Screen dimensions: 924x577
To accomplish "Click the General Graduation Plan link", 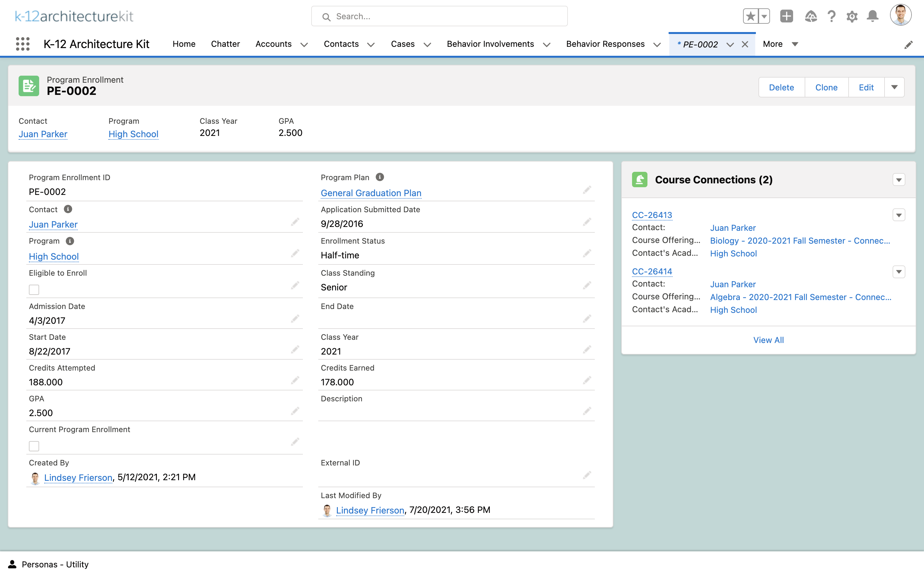I will click(371, 193).
